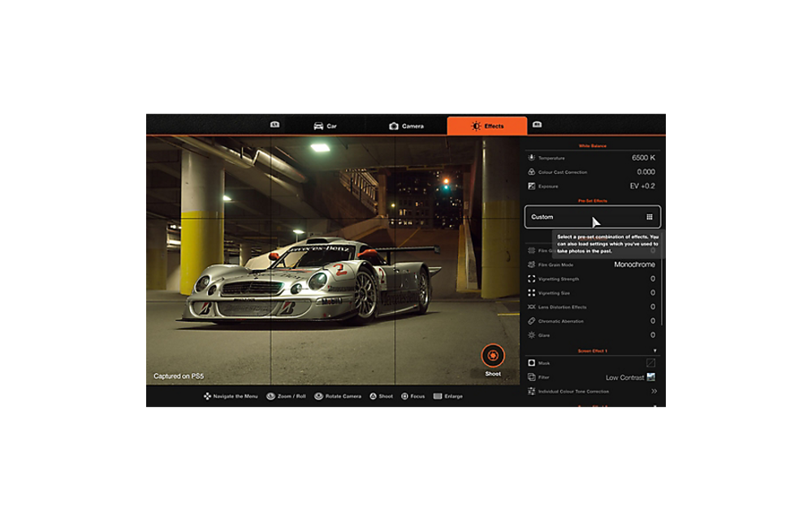The image size is (812, 520).
Task: Open Individual Colour Tone Correction chevrons
Action: pos(654,391)
